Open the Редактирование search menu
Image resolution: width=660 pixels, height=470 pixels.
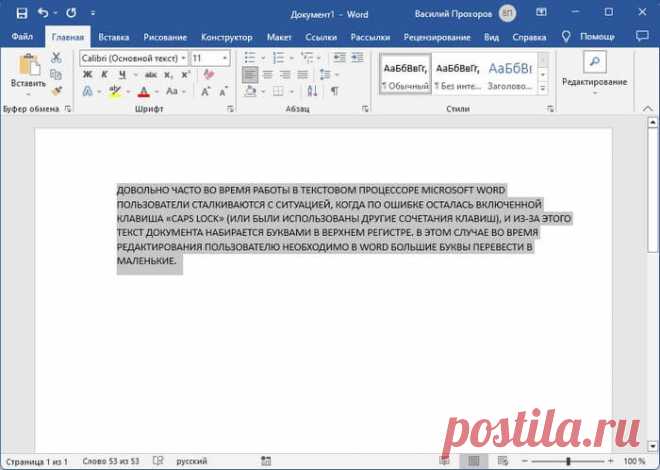594,72
